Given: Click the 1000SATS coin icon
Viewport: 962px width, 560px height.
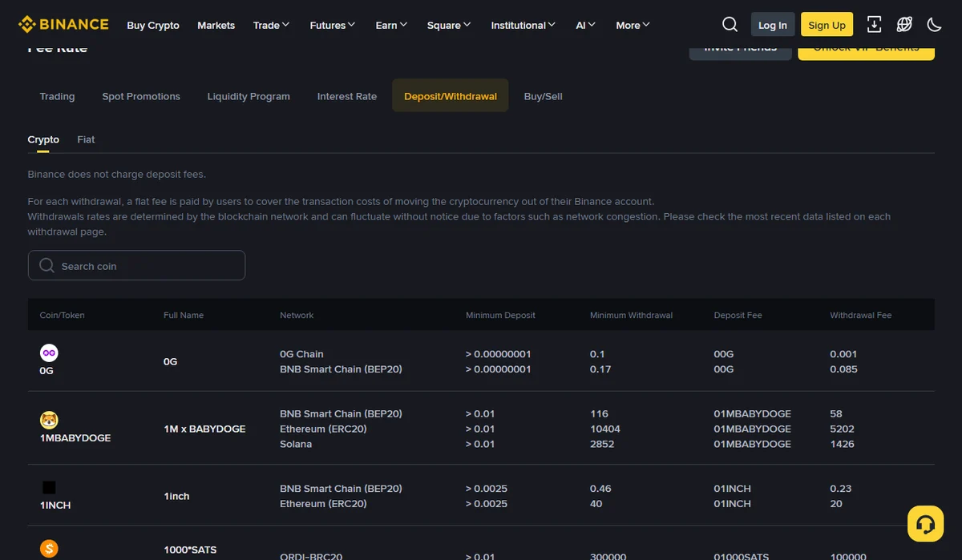Looking at the screenshot, I should pos(49,550).
